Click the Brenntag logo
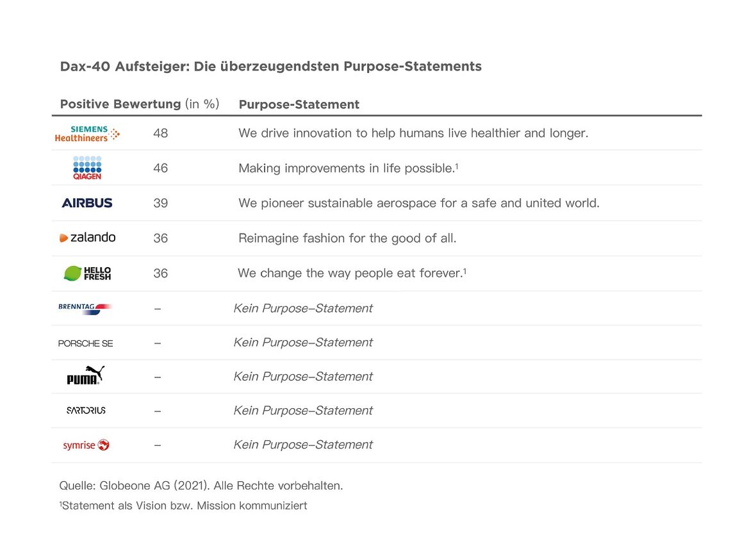The width and height of the screenshot is (756, 560). point(85,308)
